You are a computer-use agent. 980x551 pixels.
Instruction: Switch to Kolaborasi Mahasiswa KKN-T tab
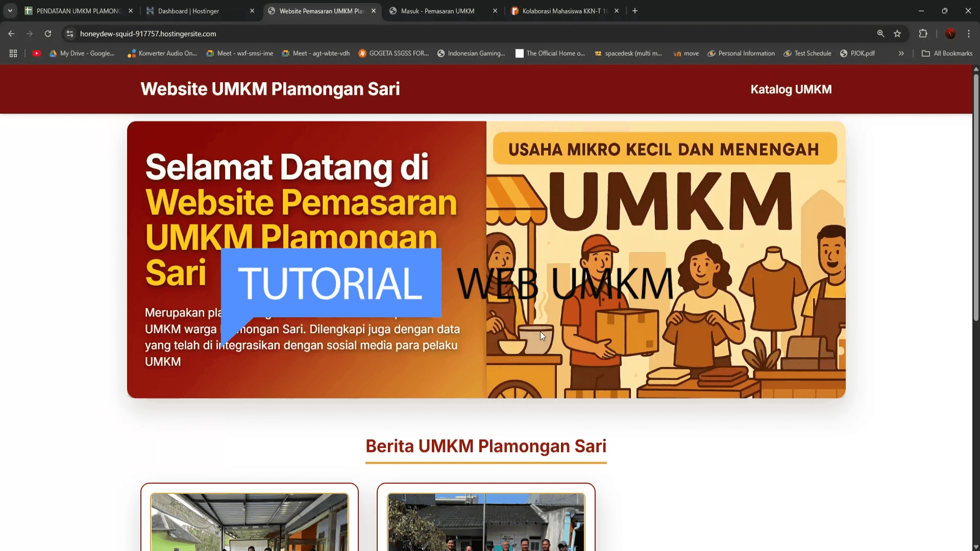[x=565, y=11]
